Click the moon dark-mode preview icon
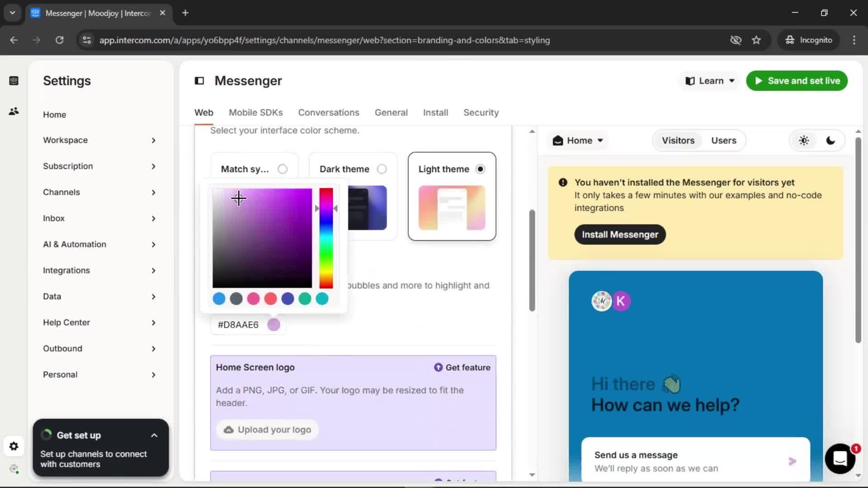This screenshot has width=868, height=488. [830, 141]
